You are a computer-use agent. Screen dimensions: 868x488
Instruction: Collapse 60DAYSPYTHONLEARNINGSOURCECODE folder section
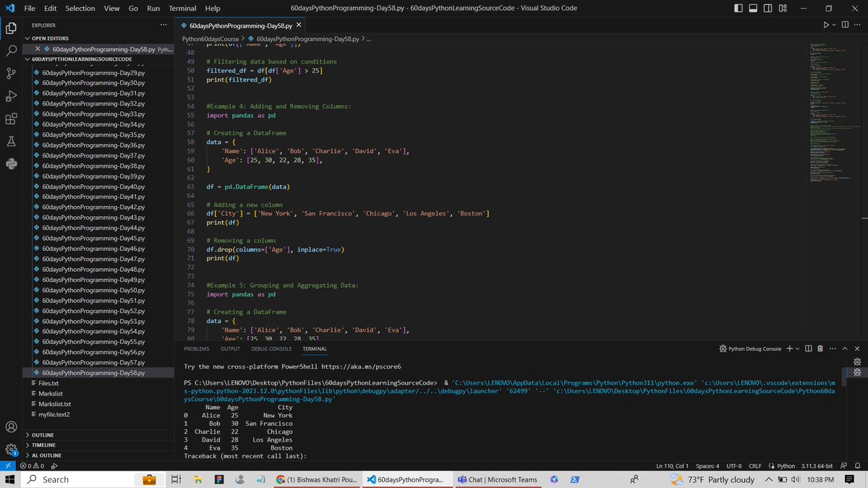click(x=98, y=59)
